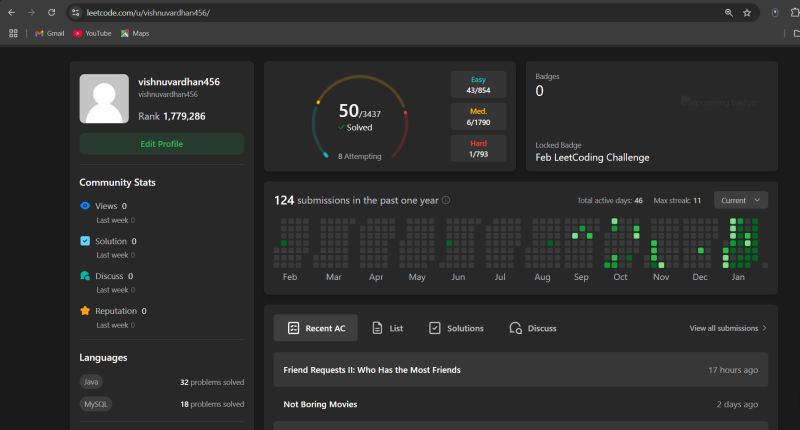Image resolution: width=800 pixels, height=430 pixels.
Task: Click the 2 days ago timestamp
Action: pos(737,404)
